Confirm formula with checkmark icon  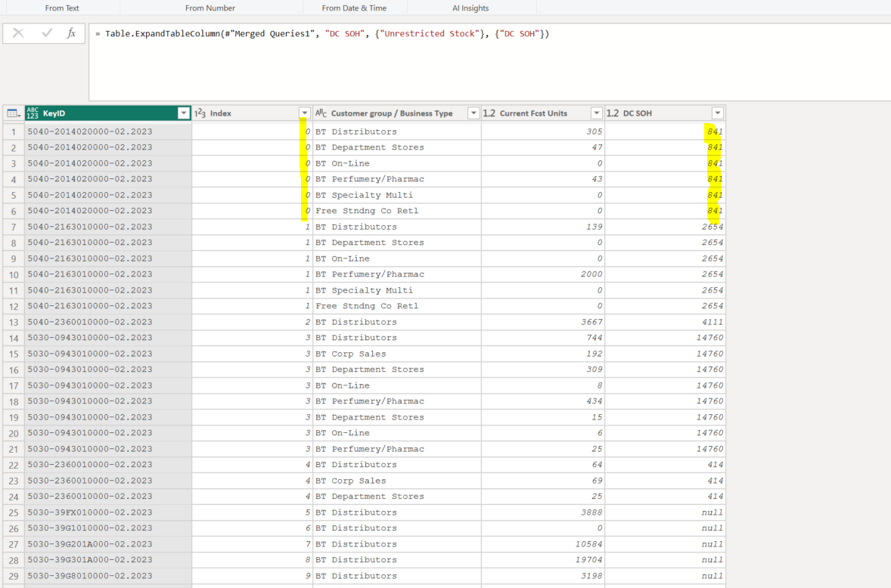pos(47,33)
